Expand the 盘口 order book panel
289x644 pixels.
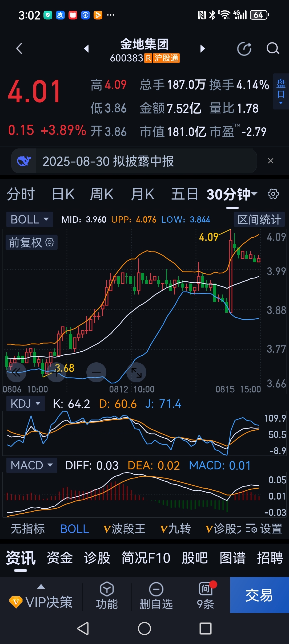tap(281, 92)
